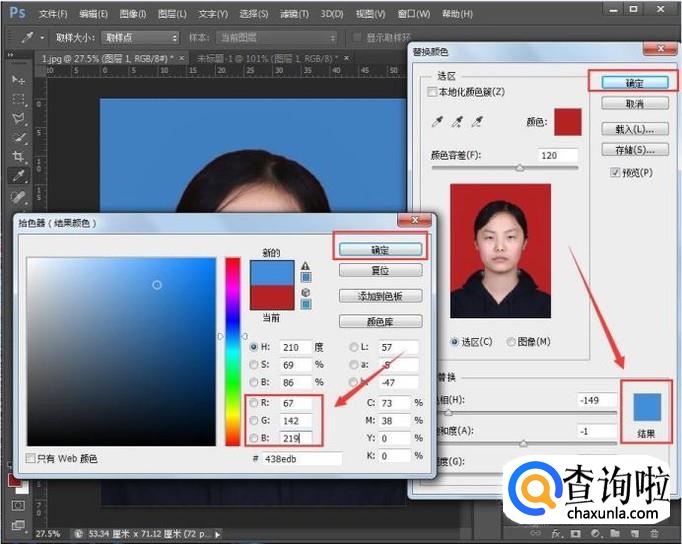Viewport: 682px width, 544px height.
Task: Click the hex color field 438edb
Action: pyautogui.click(x=302, y=459)
